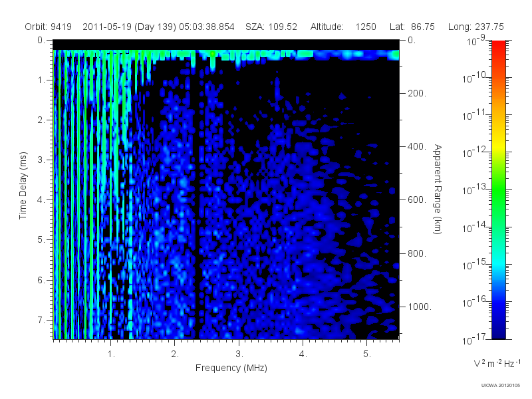The height and width of the screenshot is (399, 532).
Task: Click the Orbit: 9419 header label
Action: point(48,27)
